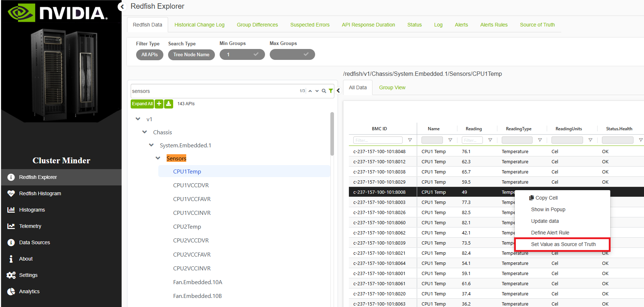The image size is (644, 307).
Task: Open the Log tab
Action: click(x=439, y=25)
